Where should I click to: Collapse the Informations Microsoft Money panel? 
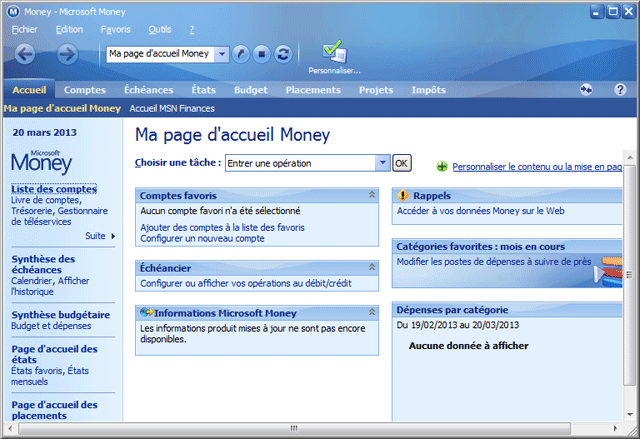(372, 312)
